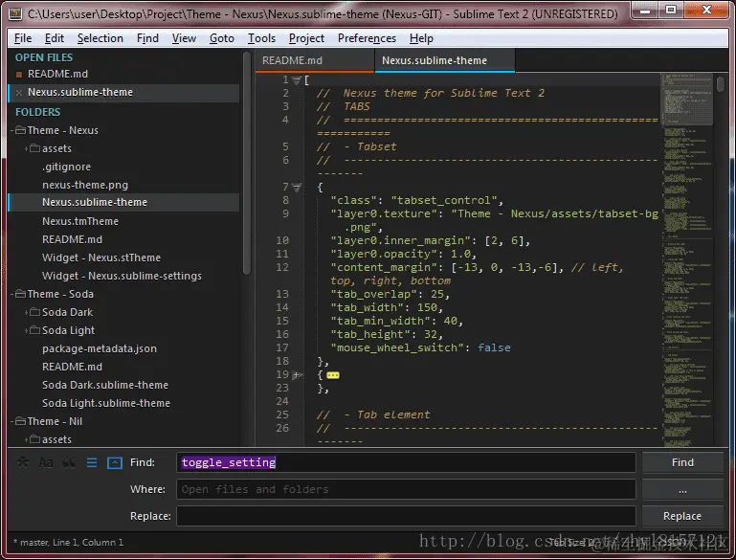Toggle case sensitive search option
Image resolution: width=736 pixels, height=560 pixels.
46,462
